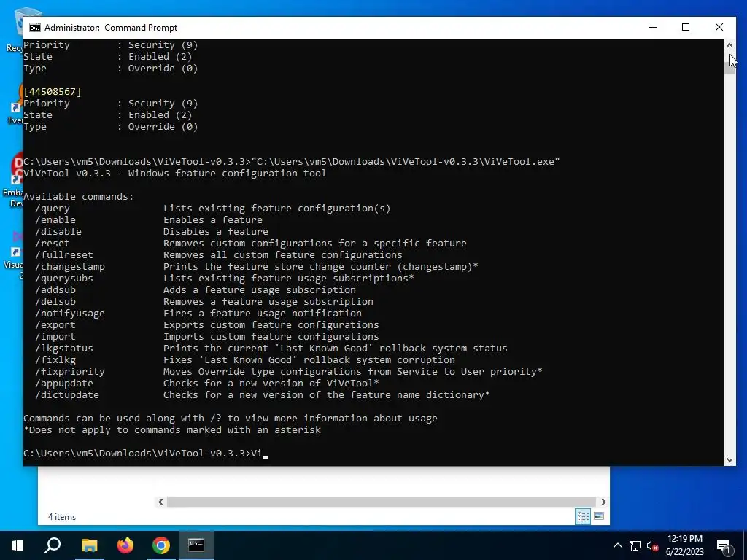Open the Action Center notifications icon

pyautogui.click(x=724, y=545)
